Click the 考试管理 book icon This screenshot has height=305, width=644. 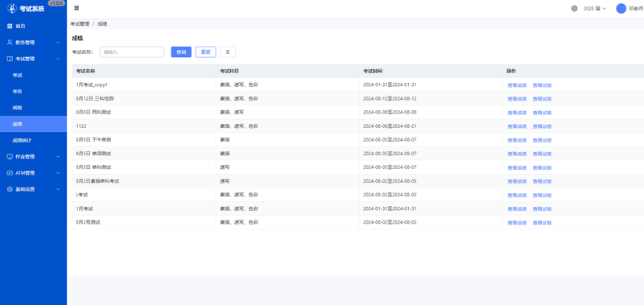10,59
